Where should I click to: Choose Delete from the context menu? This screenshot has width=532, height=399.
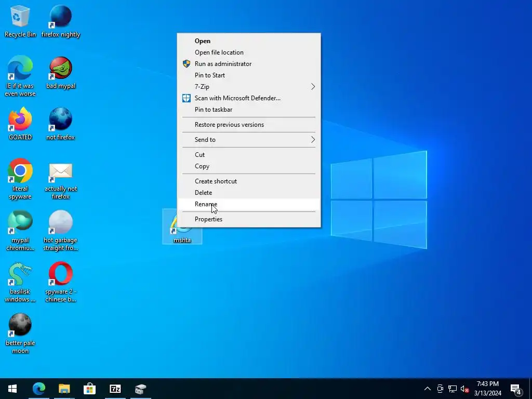tap(249, 193)
